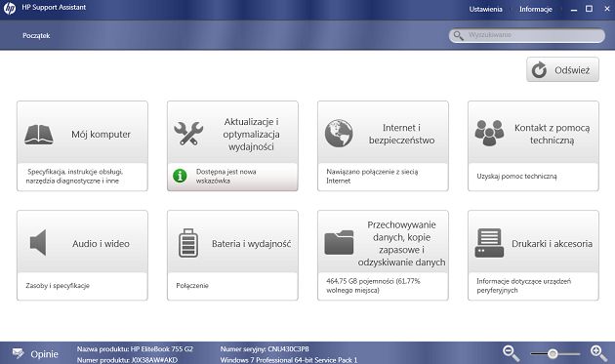Click 'Numer seryjny' status text
This screenshot has width=615, height=364.
(265, 348)
